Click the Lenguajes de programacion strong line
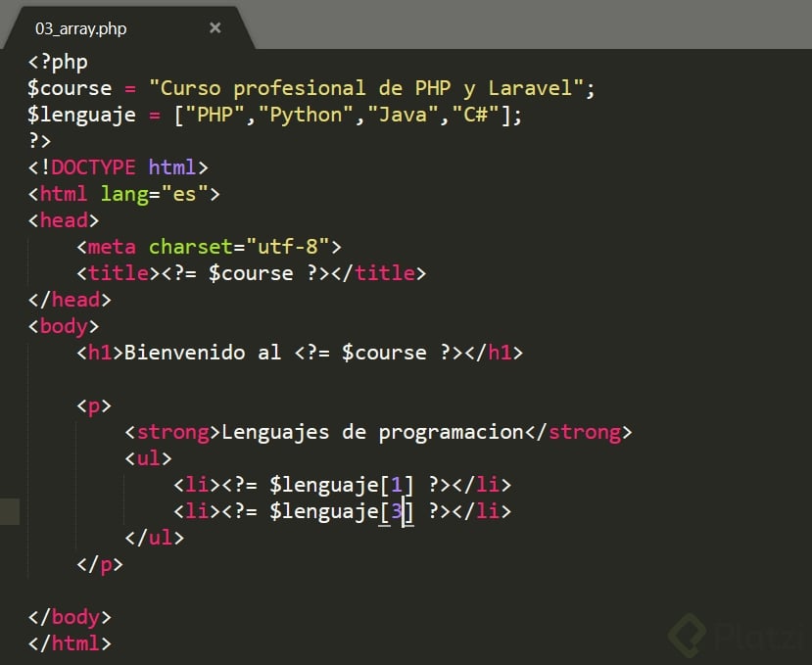The width and height of the screenshot is (812, 665). (x=378, y=432)
